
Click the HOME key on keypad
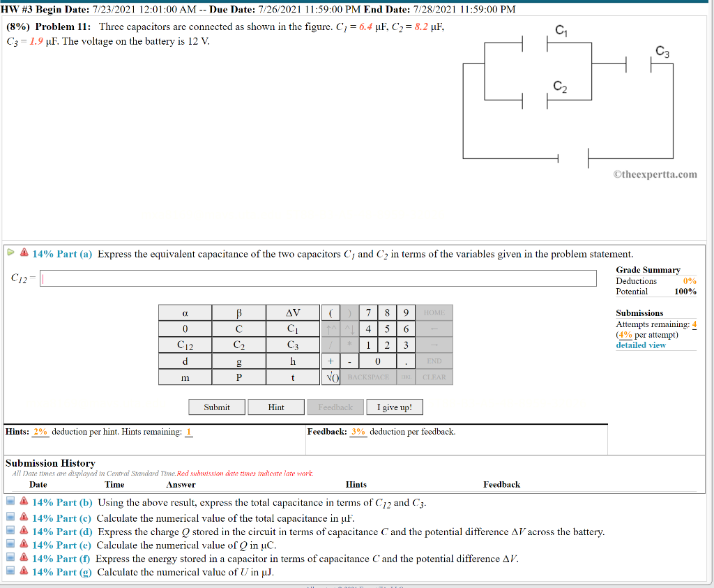pos(434,313)
